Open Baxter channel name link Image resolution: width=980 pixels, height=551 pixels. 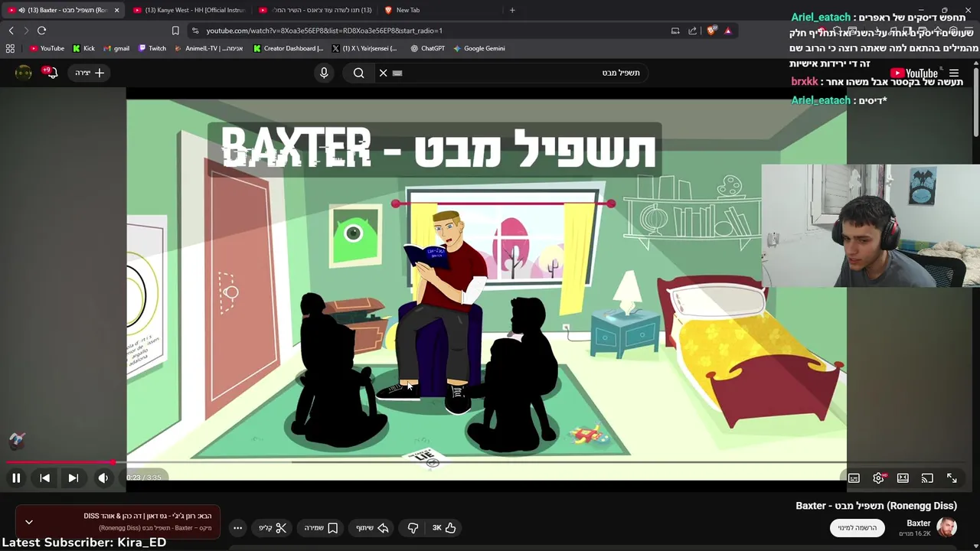pyautogui.click(x=919, y=523)
